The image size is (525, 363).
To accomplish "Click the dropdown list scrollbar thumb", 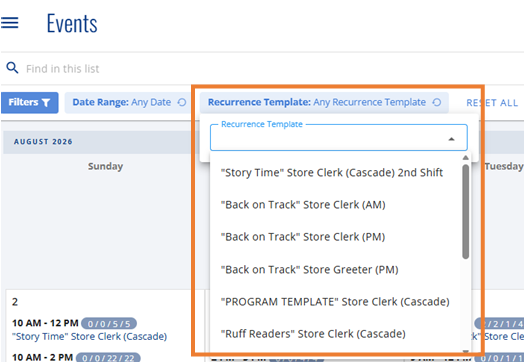I will click(x=465, y=212).
